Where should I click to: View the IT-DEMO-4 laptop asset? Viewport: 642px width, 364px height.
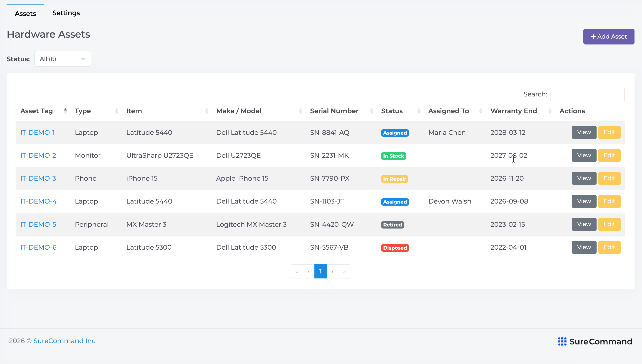click(x=584, y=201)
